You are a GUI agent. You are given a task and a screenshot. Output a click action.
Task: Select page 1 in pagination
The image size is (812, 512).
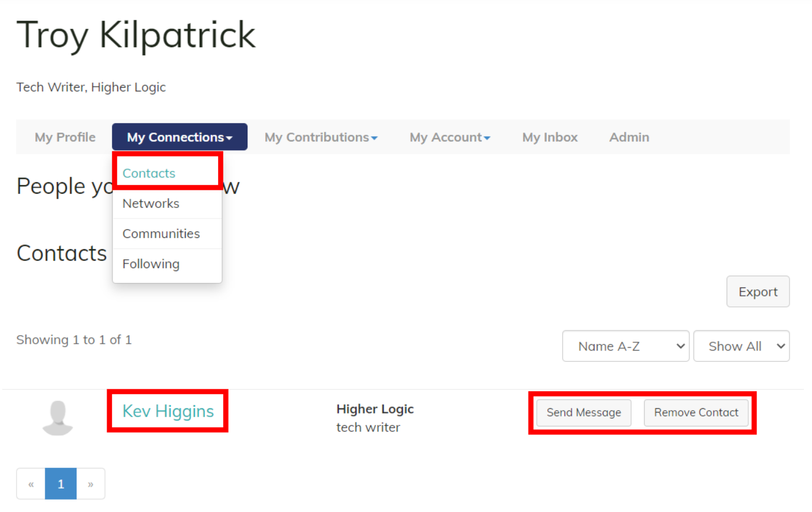(61, 484)
